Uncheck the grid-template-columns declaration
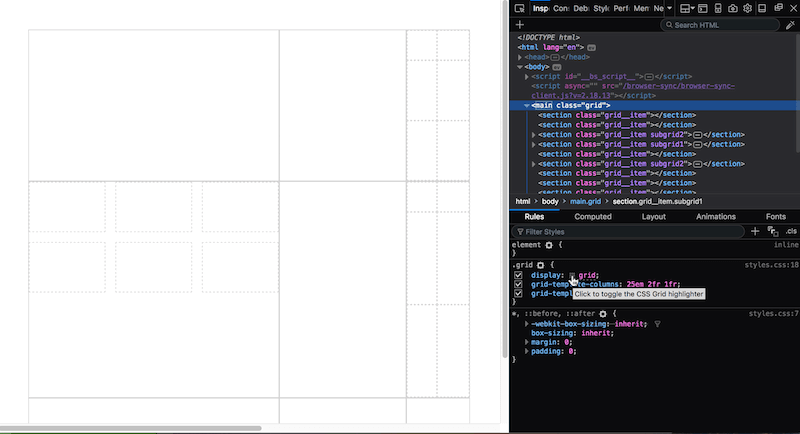This screenshot has height=434, width=800. click(518, 284)
